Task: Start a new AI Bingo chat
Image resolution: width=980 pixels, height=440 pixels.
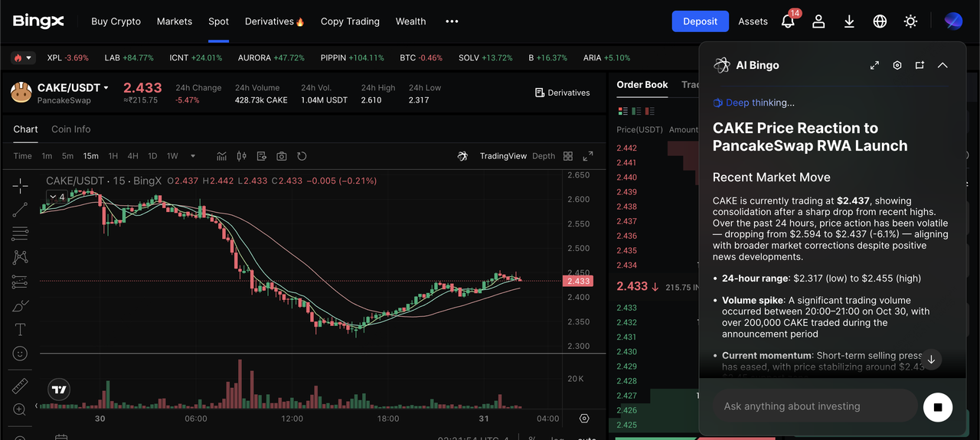Action: [920, 66]
